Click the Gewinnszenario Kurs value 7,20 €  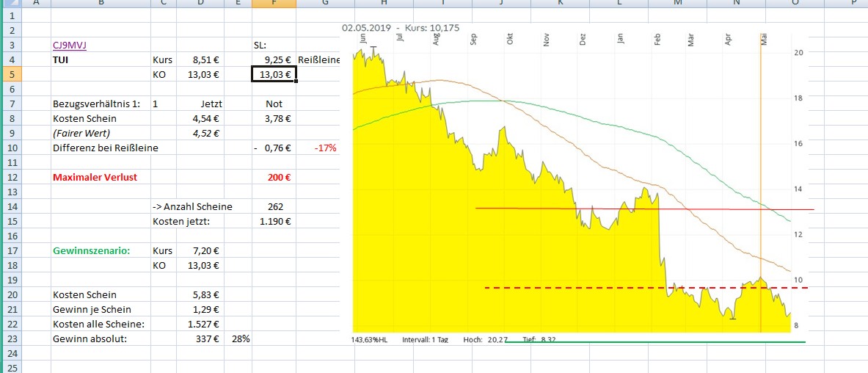tap(200, 250)
